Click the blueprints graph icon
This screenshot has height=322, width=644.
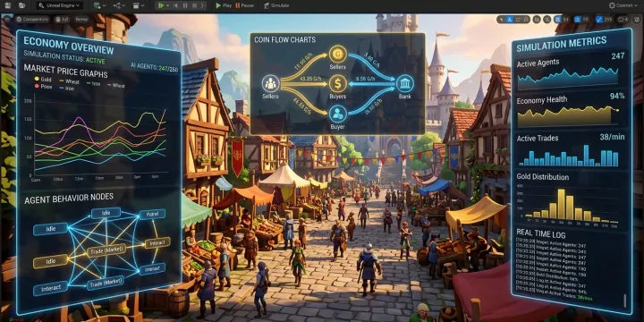(117, 5)
